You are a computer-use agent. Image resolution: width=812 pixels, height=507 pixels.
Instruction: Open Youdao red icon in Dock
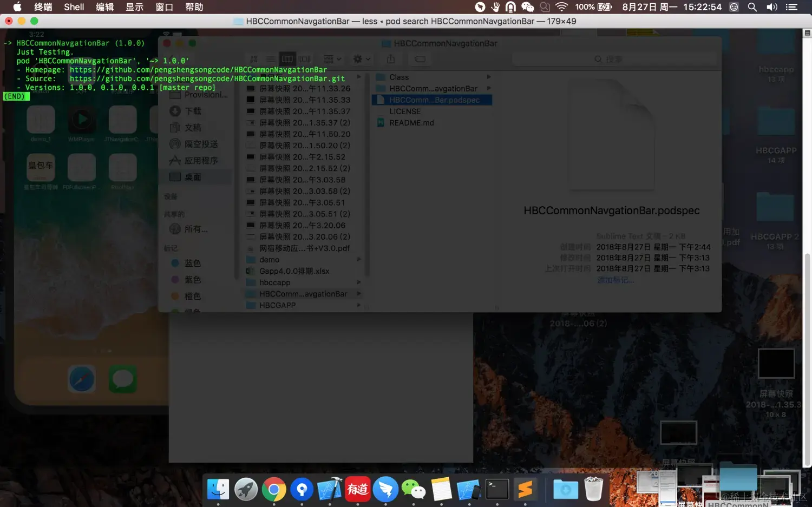[x=358, y=490]
